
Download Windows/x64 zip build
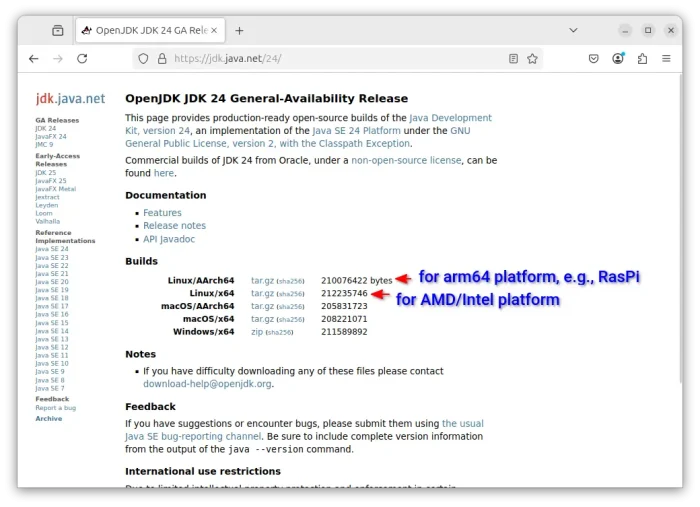click(x=257, y=332)
